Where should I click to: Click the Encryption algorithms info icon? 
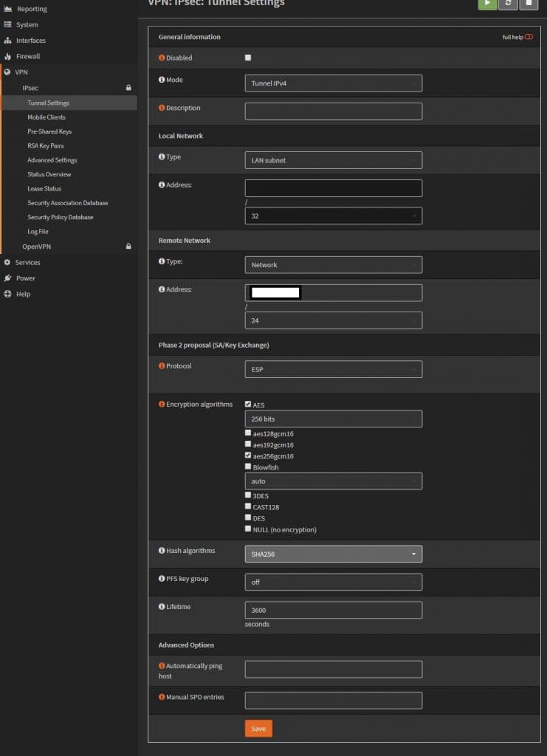pos(162,404)
